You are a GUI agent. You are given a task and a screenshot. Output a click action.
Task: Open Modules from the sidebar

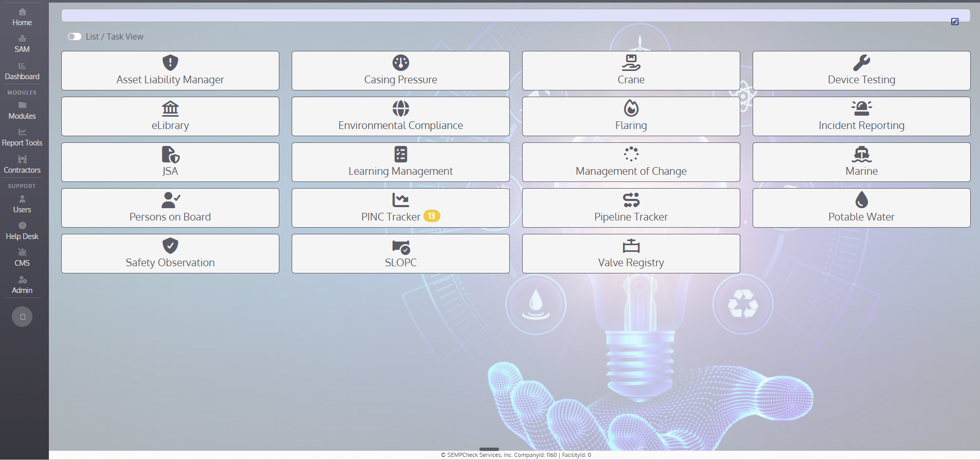(22, 111)
